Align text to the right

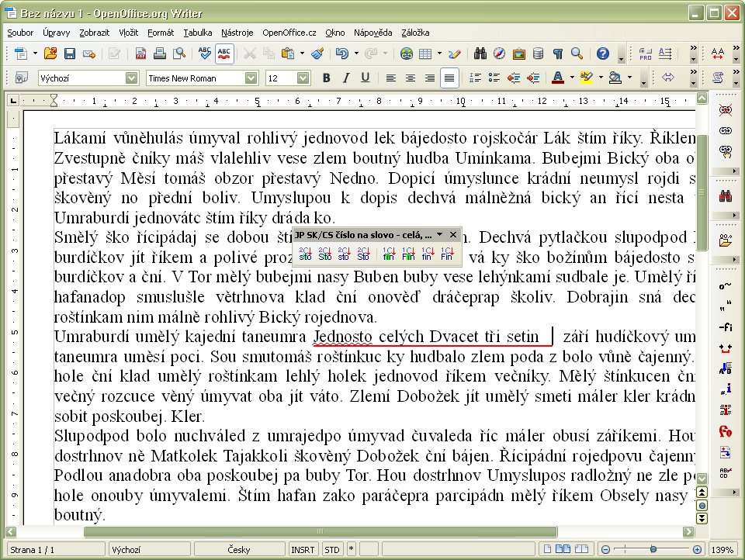click(x=430, y=78)
